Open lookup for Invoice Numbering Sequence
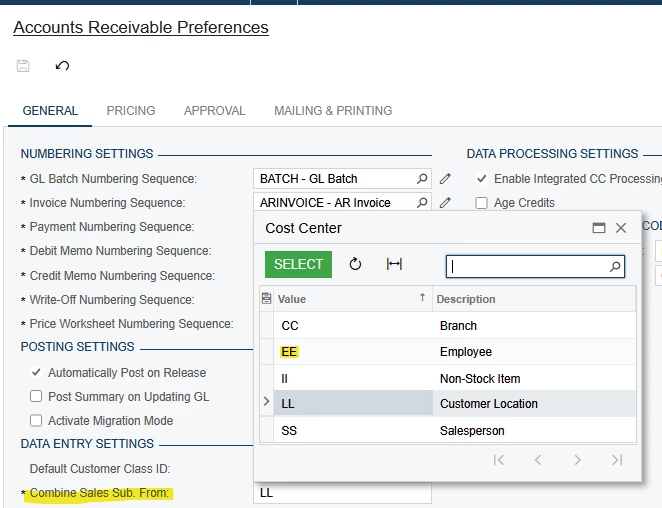The height and width of the screenshot is (508, 662). pos(422,203)
